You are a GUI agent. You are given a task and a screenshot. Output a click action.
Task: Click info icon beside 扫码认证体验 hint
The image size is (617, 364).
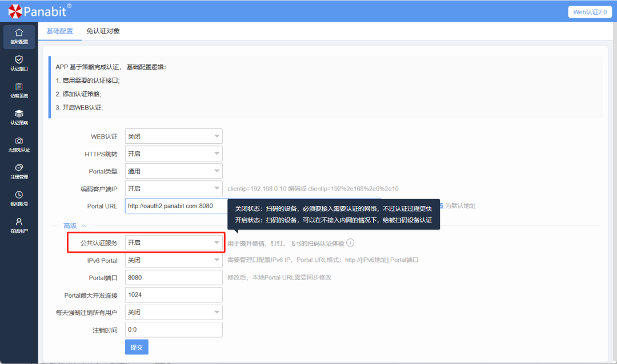pos(350,242)
